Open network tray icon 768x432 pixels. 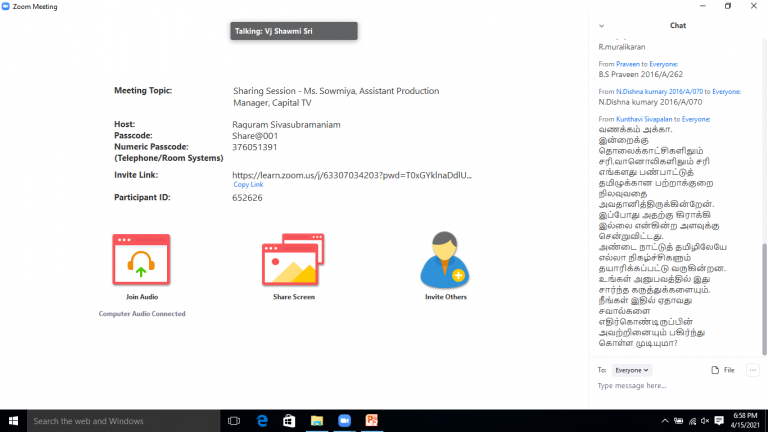(x=692, y=421)
